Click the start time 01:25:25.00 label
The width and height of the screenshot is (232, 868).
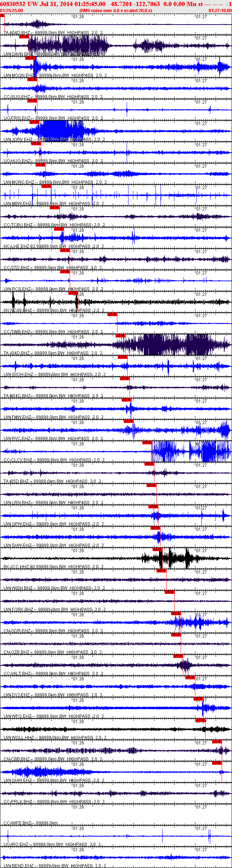click(x=11, y=11)
